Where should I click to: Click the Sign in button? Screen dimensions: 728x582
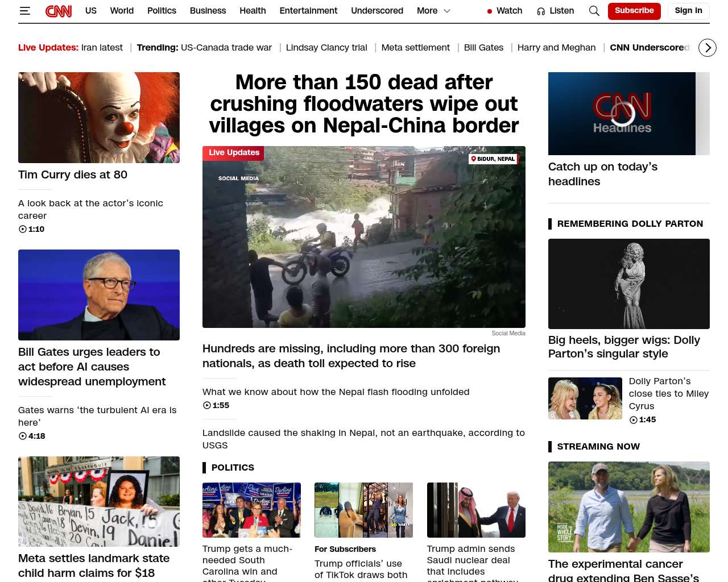[x=688, y=11]
